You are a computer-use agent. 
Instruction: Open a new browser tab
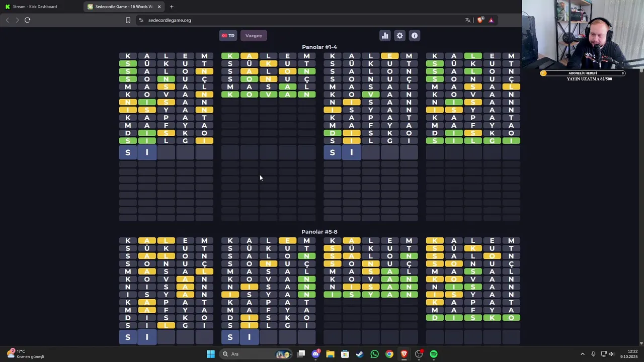tap(172, 7)
